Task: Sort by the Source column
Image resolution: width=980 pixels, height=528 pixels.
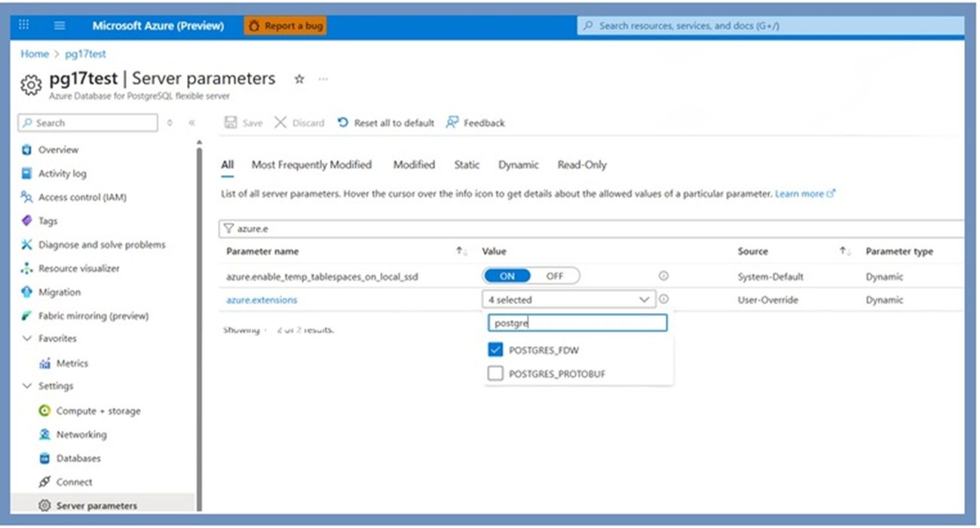Action: (845, 251)
